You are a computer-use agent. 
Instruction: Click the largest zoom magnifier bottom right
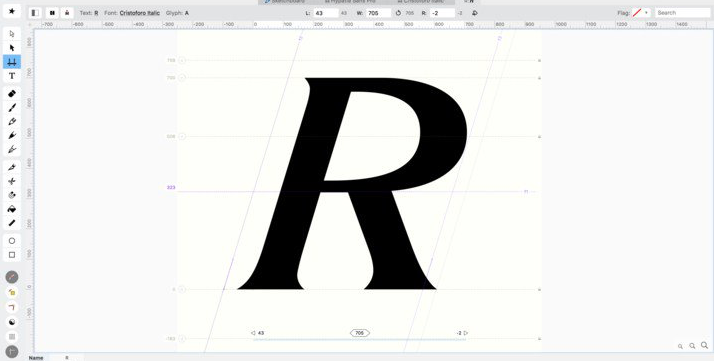pyautogui.click(x=704, y=346)
